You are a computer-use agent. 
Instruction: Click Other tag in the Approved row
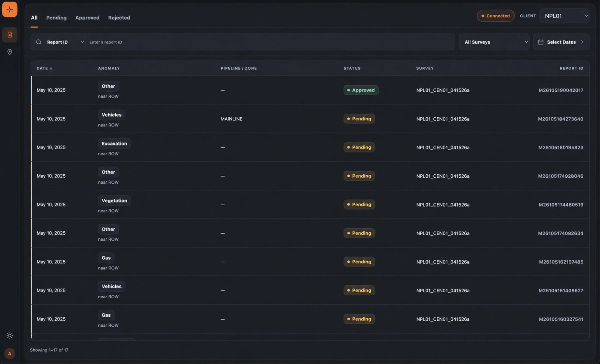click(108, 86)
